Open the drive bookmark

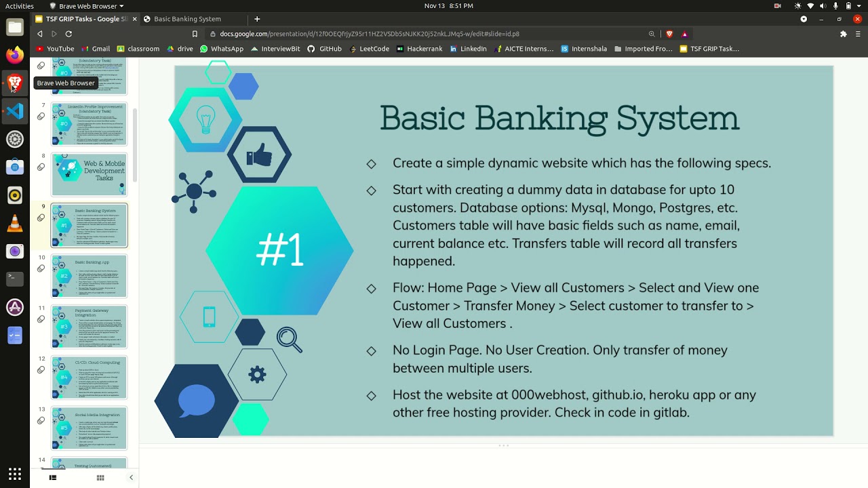click(180, 49)
